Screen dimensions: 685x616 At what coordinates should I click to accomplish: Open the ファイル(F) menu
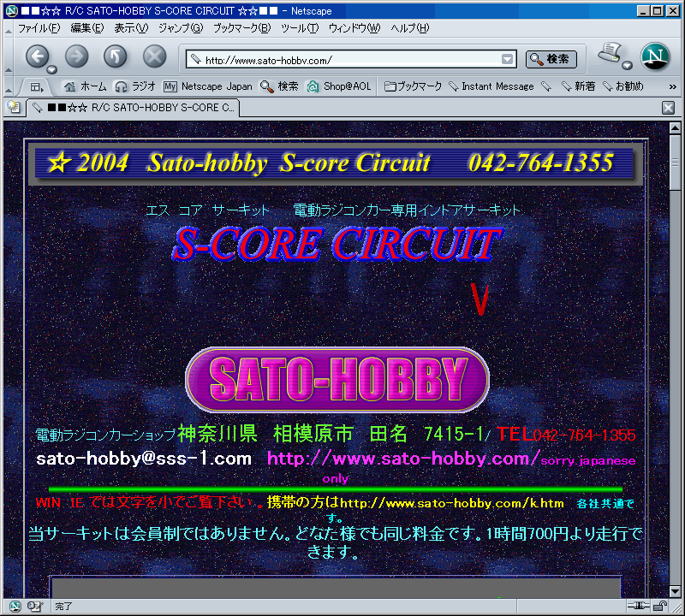pyautogui.click(x=39, y=28)
